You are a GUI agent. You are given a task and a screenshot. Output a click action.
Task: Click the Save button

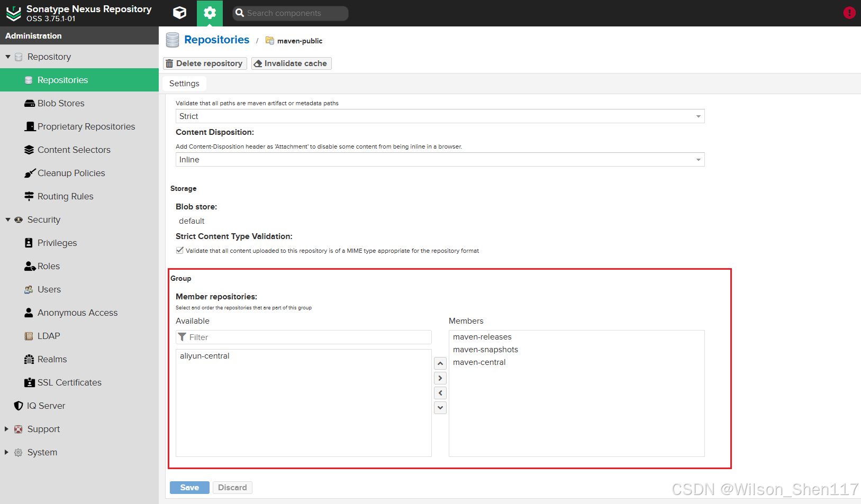click(x=189, y=488)
